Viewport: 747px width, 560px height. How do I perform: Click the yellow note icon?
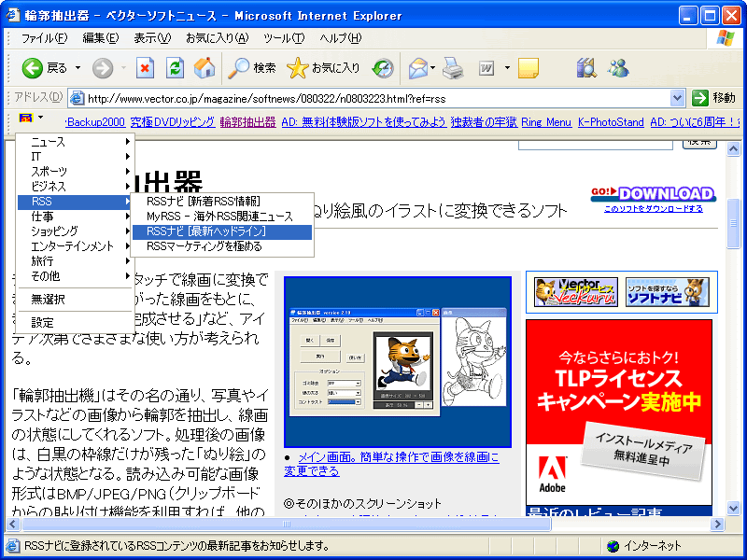coord(528,68)
